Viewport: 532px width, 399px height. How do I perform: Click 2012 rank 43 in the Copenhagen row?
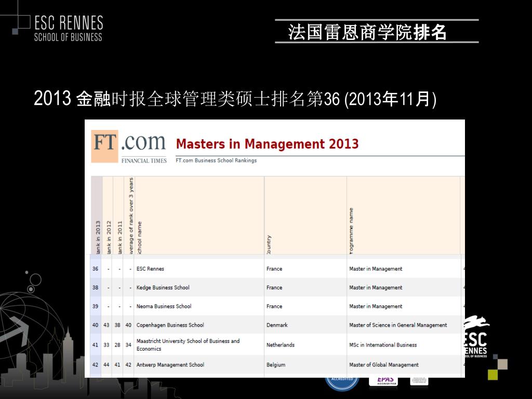pyautogui.click(x=106, y=325)
